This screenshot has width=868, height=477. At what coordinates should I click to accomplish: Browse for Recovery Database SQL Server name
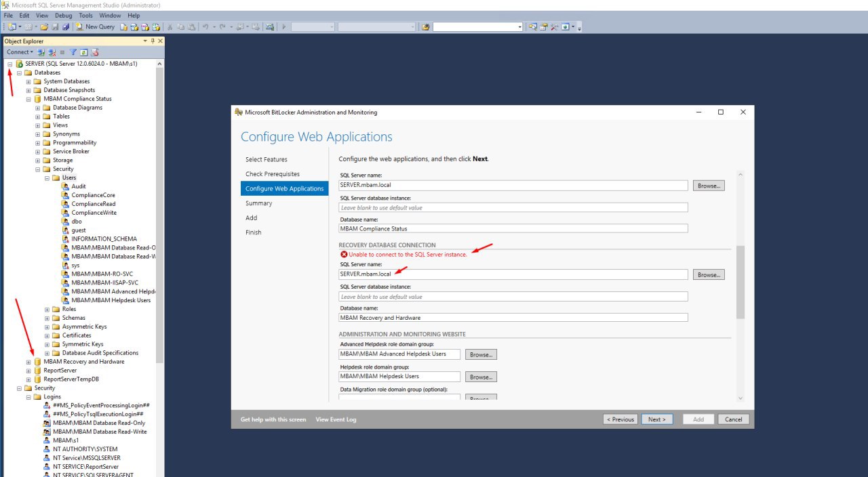coord(709,274)
